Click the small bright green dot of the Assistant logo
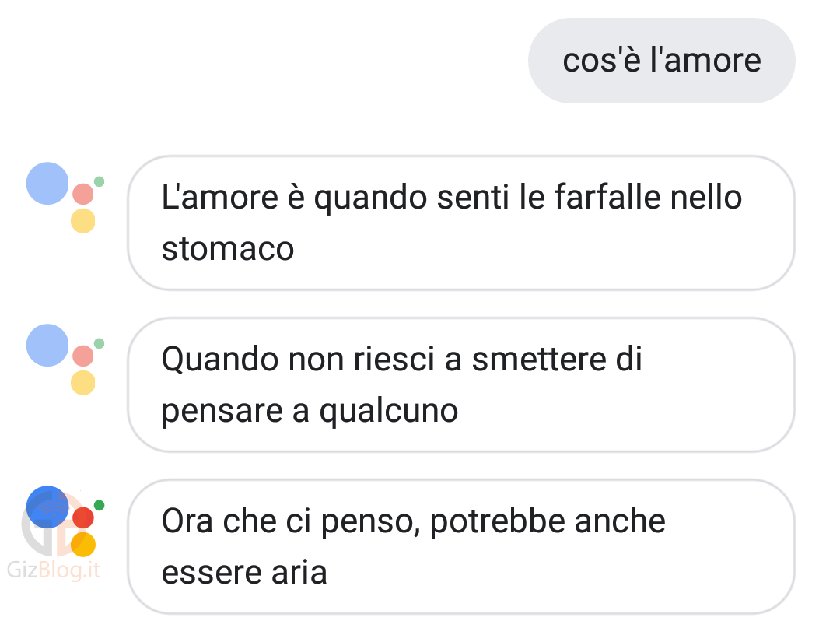 pos(99,505)
